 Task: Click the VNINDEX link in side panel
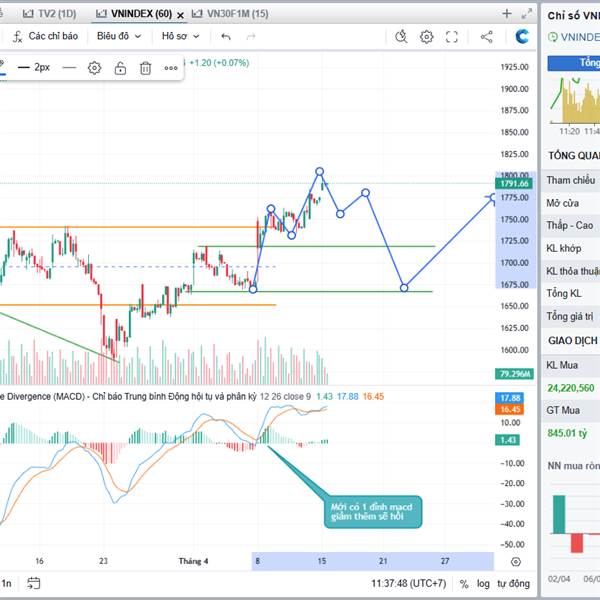580,37
